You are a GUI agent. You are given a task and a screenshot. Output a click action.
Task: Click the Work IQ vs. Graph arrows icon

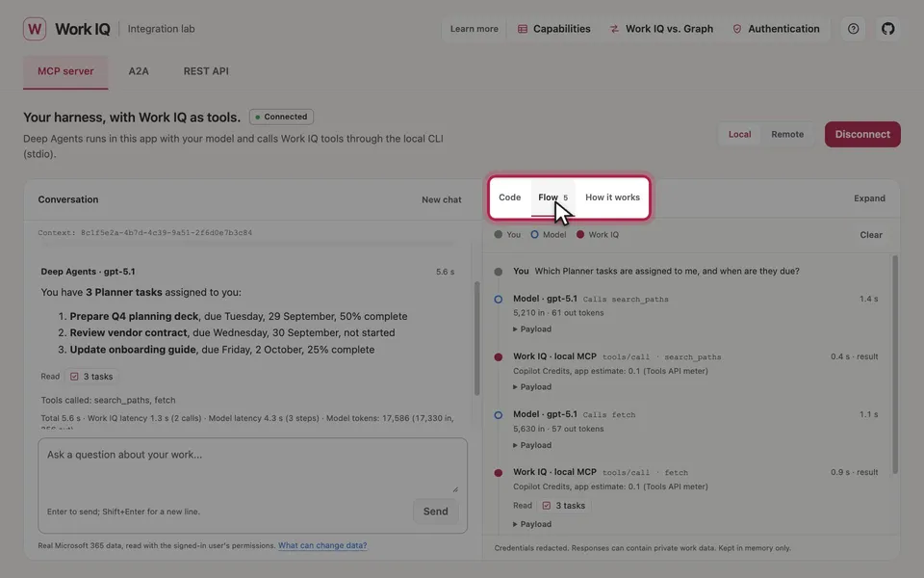point(614,29)
